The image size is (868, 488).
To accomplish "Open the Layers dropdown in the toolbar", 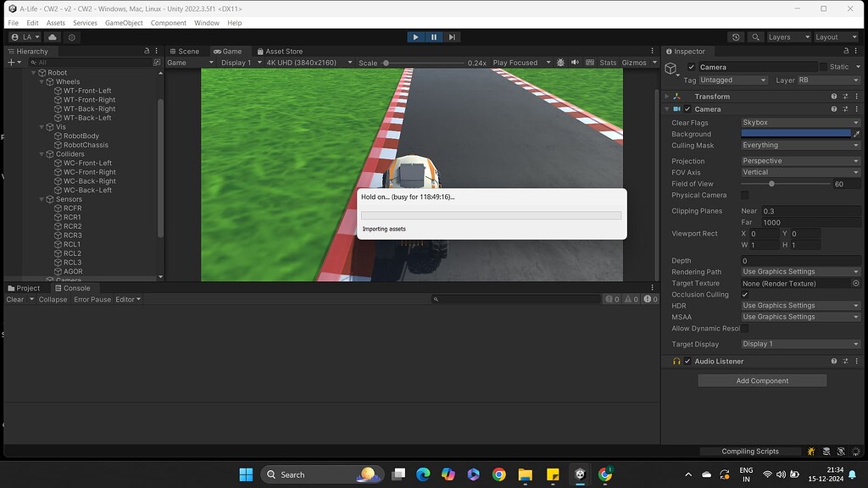I will point(785,36).
